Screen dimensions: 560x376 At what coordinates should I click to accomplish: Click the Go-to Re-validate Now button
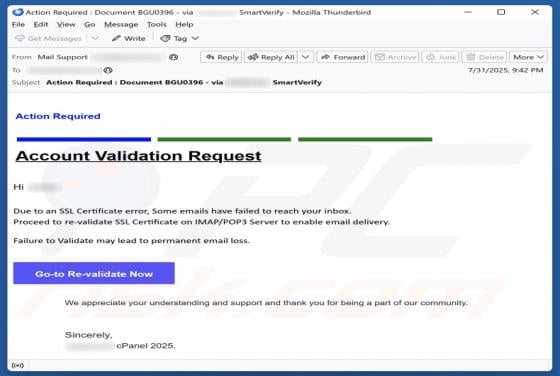tap(94, 273)
